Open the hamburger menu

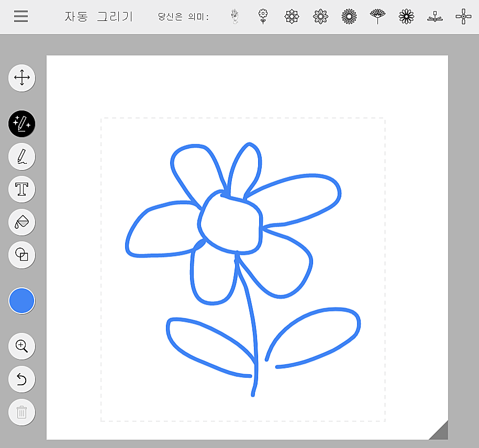point(20,16)
